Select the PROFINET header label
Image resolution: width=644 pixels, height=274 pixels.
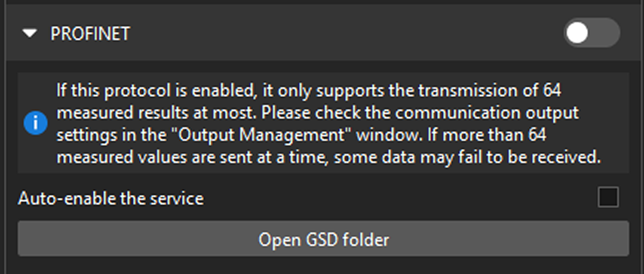click(x=90, y=34)
